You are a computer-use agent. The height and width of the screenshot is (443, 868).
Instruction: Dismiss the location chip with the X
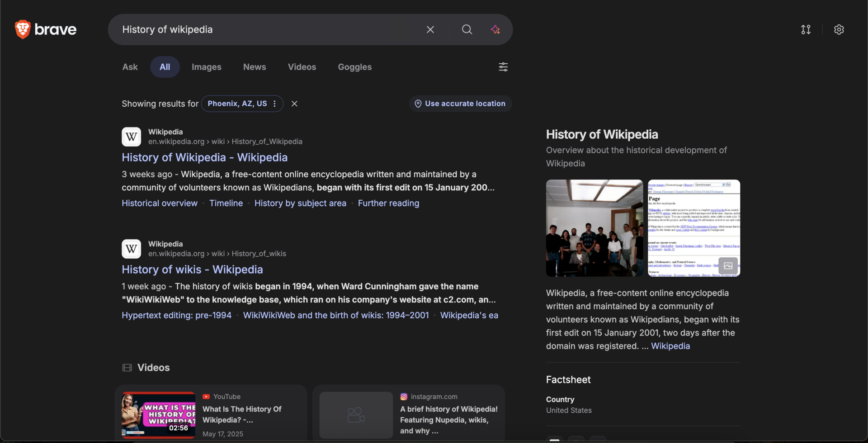click(x=294, y=104)
